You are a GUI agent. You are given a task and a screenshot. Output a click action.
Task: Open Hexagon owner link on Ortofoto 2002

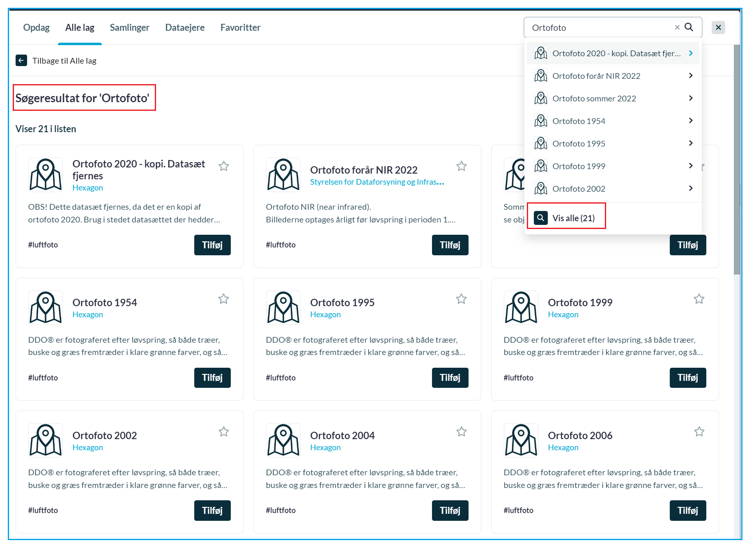point(87,447)
